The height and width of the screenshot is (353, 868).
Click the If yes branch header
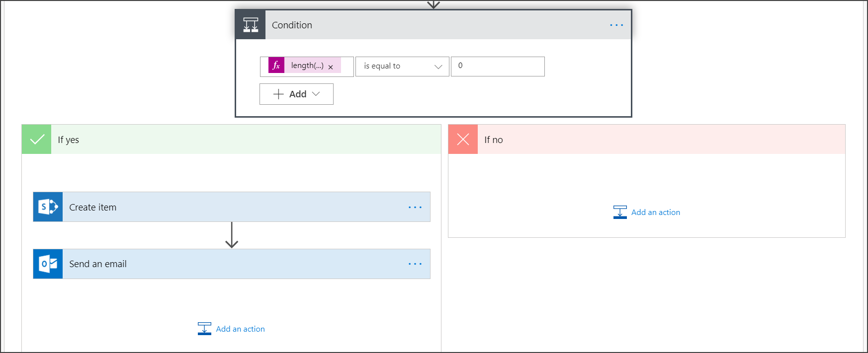click(231, 140)
